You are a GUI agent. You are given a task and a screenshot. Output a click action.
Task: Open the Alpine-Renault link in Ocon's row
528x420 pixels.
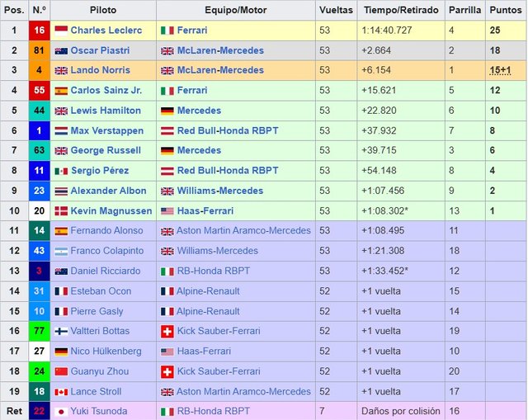pos(208,291)
